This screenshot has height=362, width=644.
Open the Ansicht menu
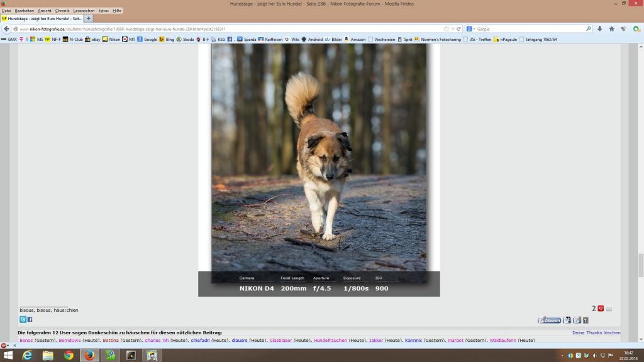(45, 11)
